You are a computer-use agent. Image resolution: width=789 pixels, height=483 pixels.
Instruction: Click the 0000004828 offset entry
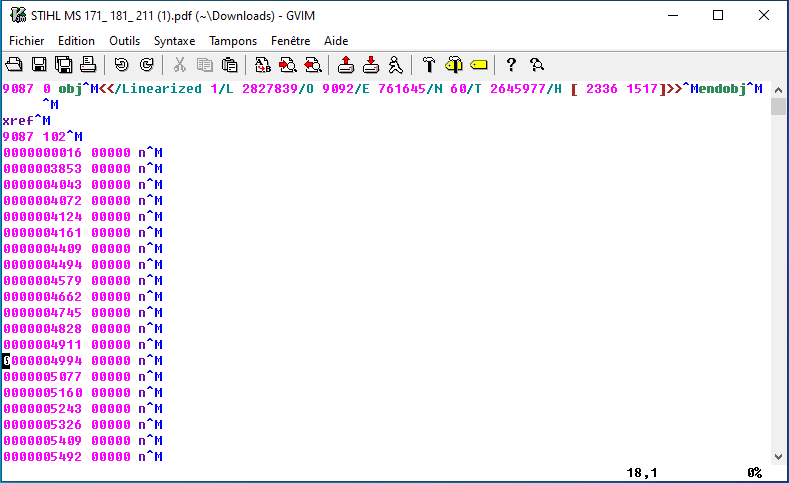[42, 329]
